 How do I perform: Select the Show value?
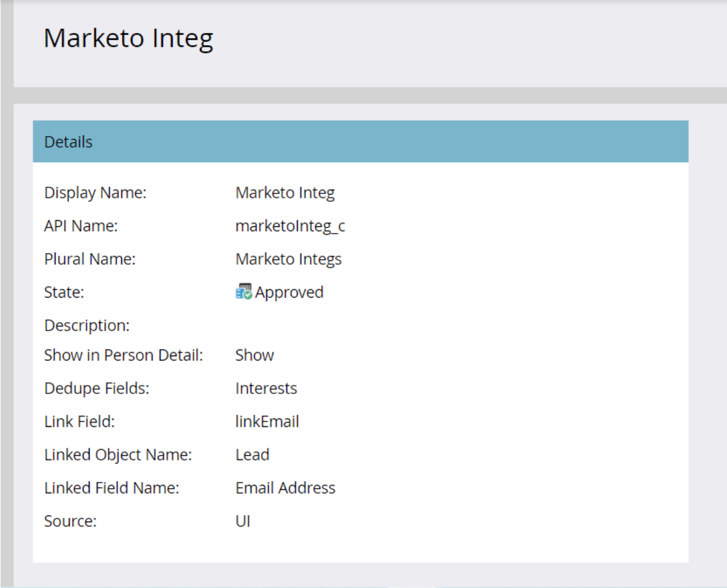click(254, 355)
